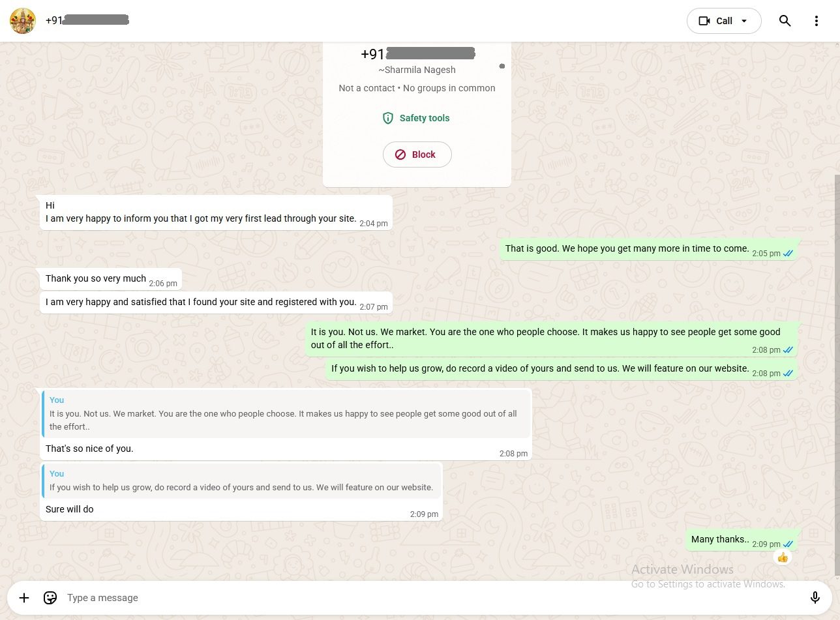Click the microphone voice message icon
840x620 pixels.
(x=815, y=598)
